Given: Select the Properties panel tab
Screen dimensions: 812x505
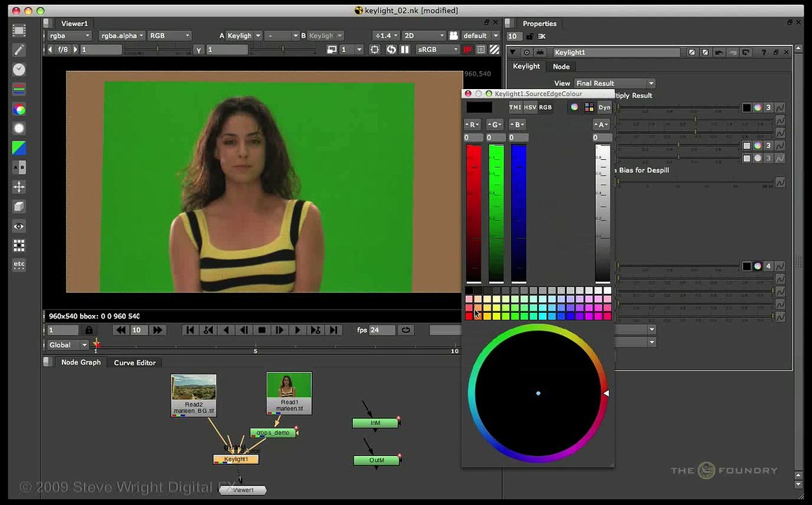Looking at the screenshot, I should tap(539, 23).
